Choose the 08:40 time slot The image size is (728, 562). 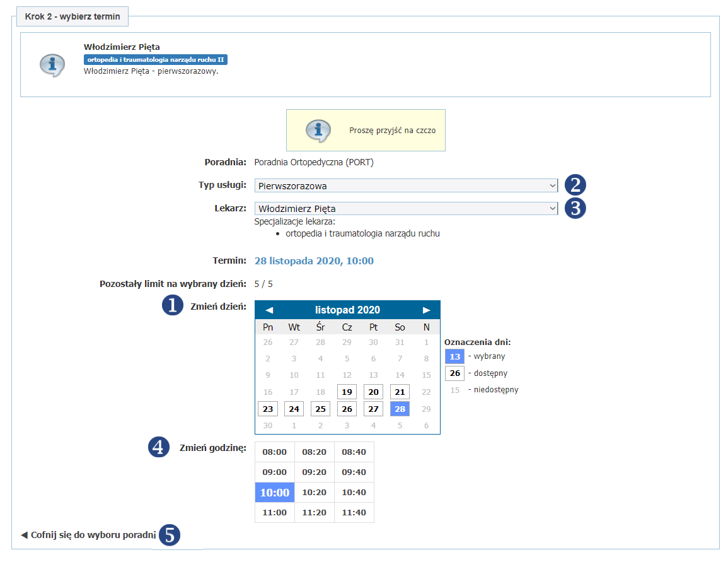(x=354, y=452)
